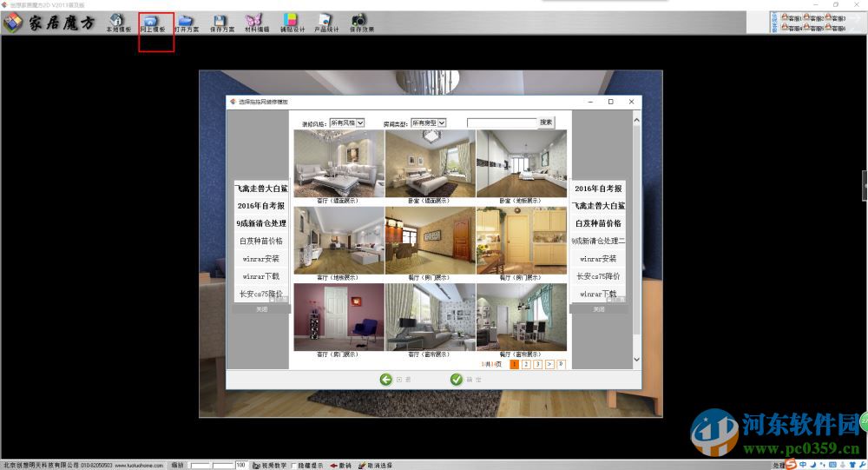Click 保存方案 save plan floppy icon
Image resolution: width=868 pixels, height=470 pixels.
coord(221,23)
